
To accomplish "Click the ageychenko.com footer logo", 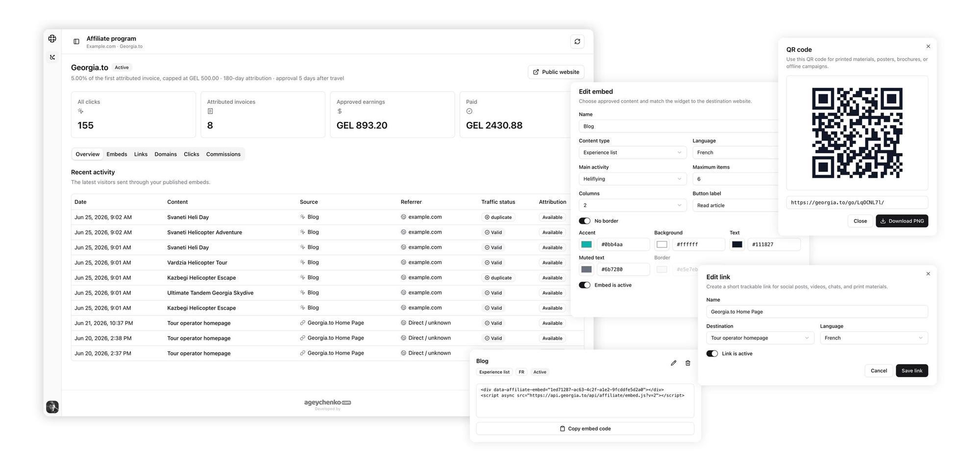I will point(327,404).
